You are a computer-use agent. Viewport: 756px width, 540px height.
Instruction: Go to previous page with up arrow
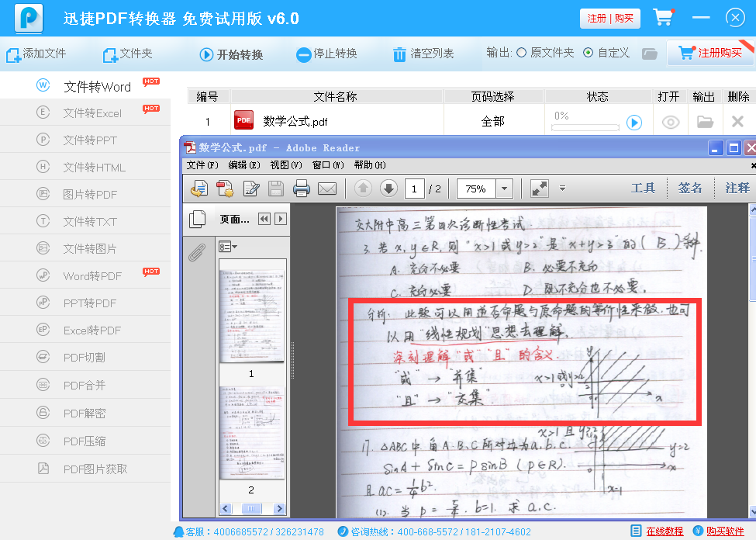[x=363, y=189]
